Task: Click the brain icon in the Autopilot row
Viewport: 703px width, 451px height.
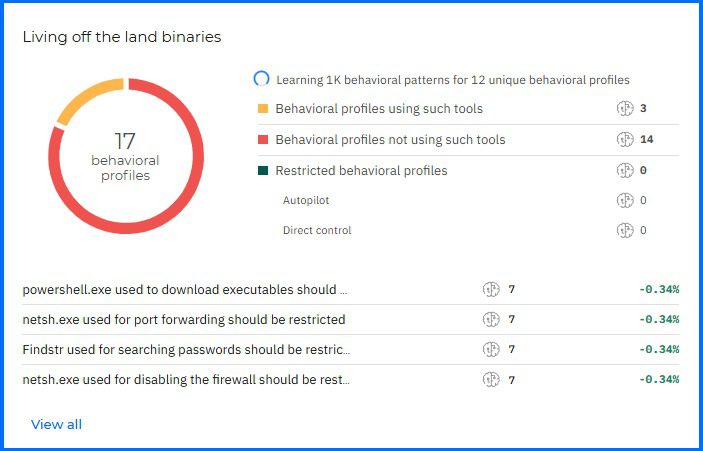Action: point(626,201)
